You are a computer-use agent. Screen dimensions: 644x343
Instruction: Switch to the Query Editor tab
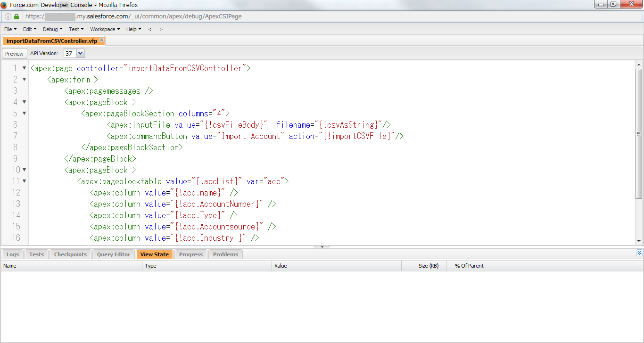coord(114,254)
